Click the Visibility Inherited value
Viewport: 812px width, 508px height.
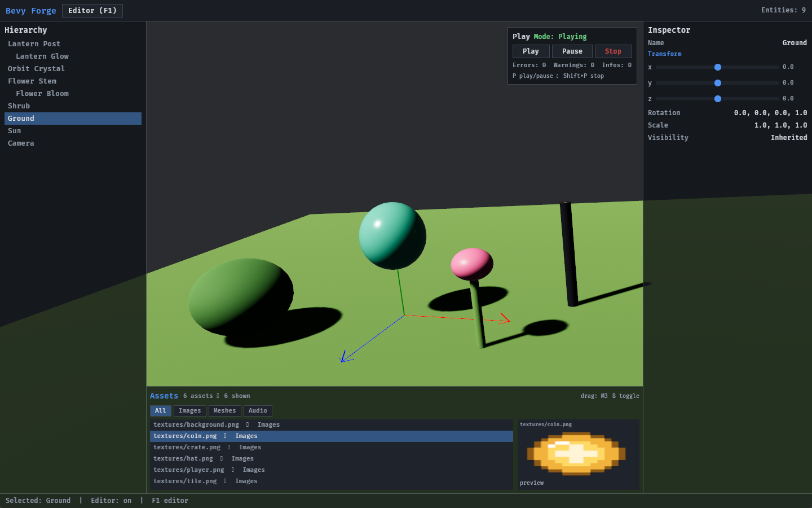point(789,138)
